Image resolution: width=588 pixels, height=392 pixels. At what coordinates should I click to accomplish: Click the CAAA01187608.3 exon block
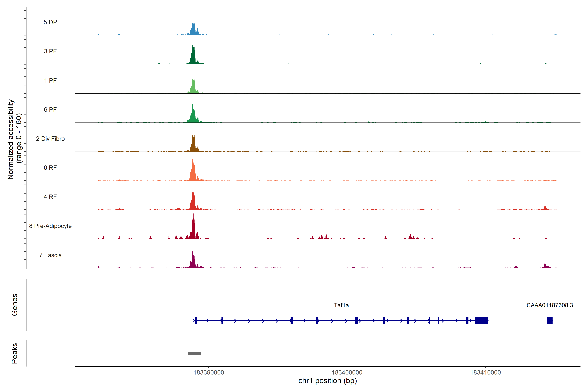550,320
